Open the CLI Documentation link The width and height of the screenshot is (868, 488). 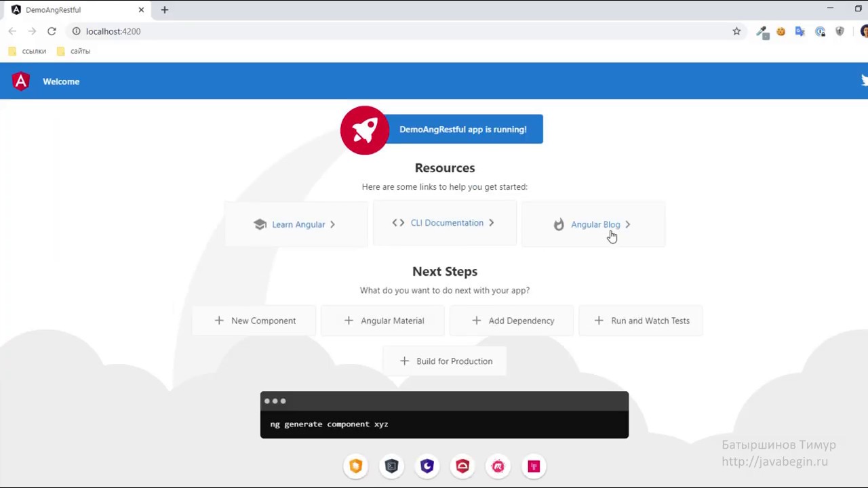point(444,223)
